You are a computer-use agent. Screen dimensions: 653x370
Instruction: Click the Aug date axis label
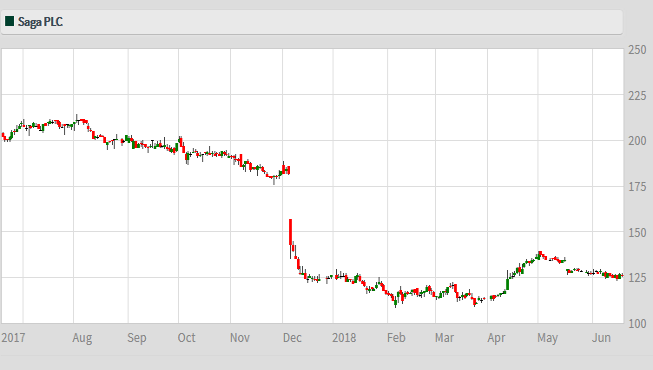tap(82, 338)
